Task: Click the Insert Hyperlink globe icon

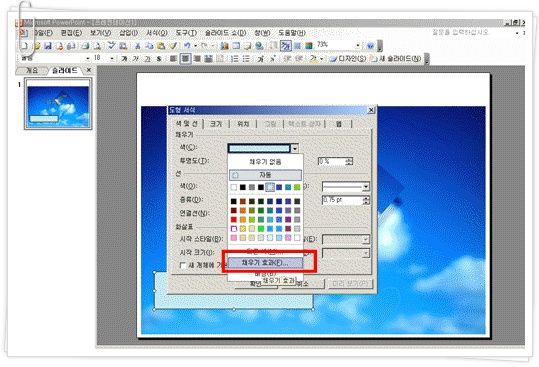Action: 260,46
